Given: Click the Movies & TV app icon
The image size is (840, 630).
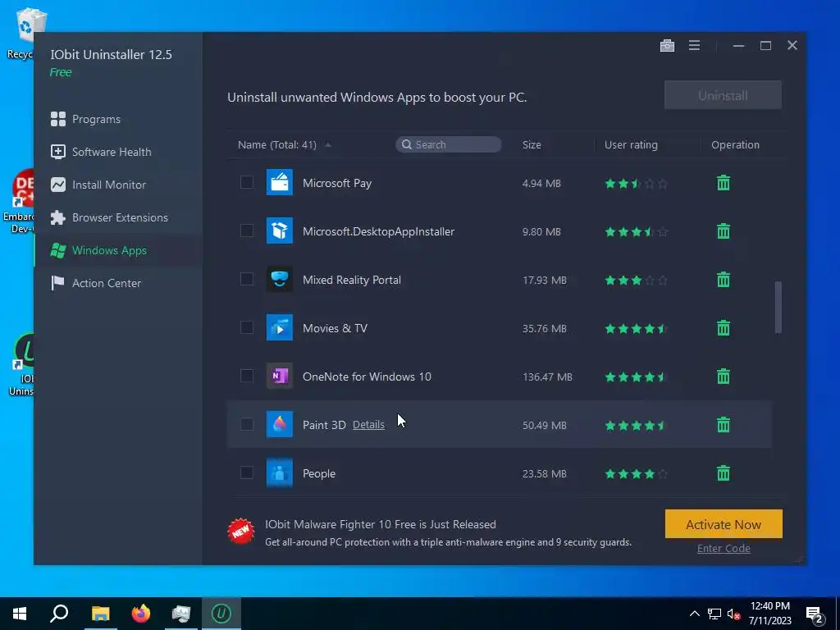Looking at the screenshot, I should tap(280, 328).
